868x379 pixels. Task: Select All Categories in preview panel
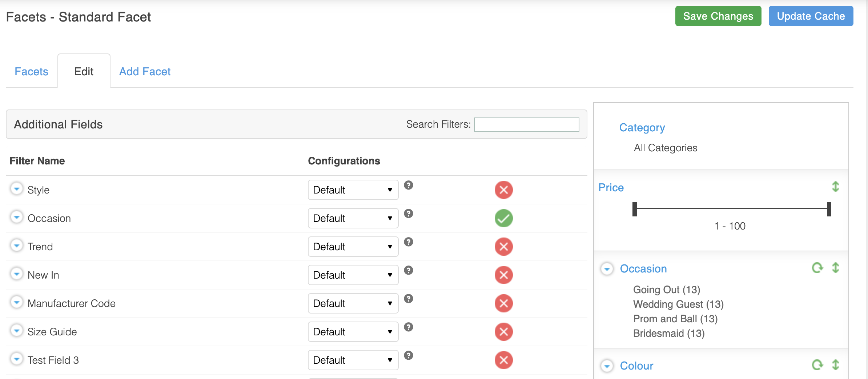(666, 148)
